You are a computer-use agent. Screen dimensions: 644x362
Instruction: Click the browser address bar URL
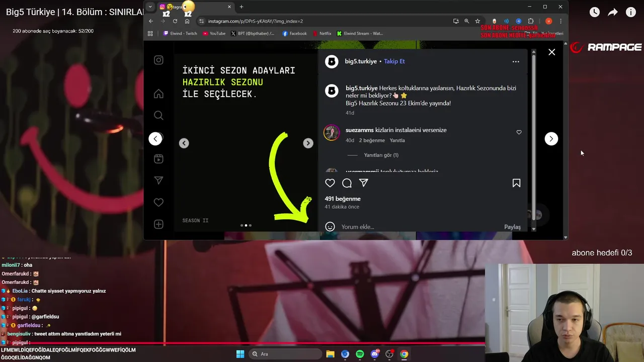[256, 21]
